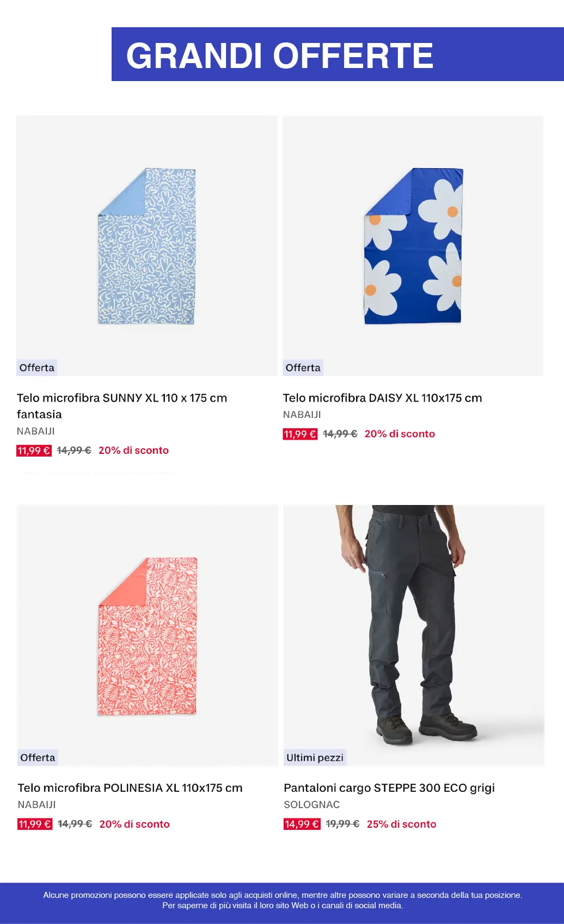
Task: Click the Offerta badge on DAISY towel
Action: pyautogui.click(x=303, y=368)
